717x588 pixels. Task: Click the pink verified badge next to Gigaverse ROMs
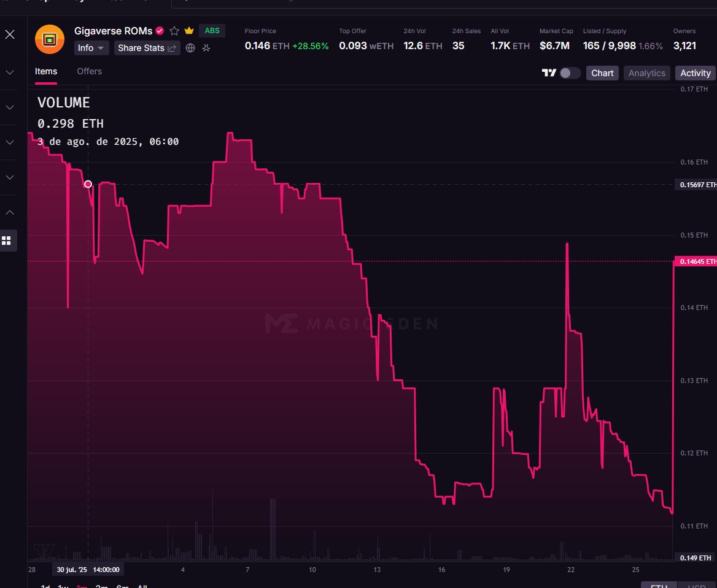pos(160,31)
